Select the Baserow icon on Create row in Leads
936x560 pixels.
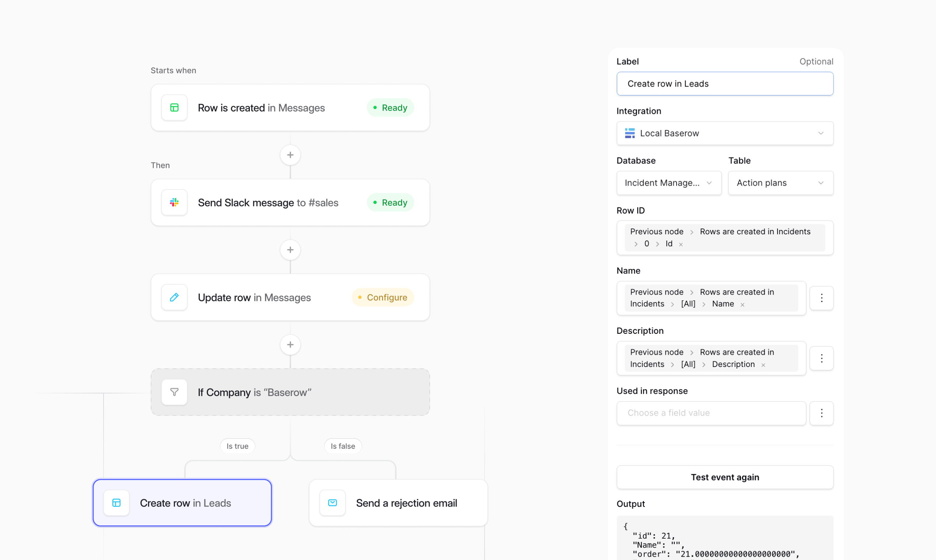pyautogui.click(x=116, y=503)
